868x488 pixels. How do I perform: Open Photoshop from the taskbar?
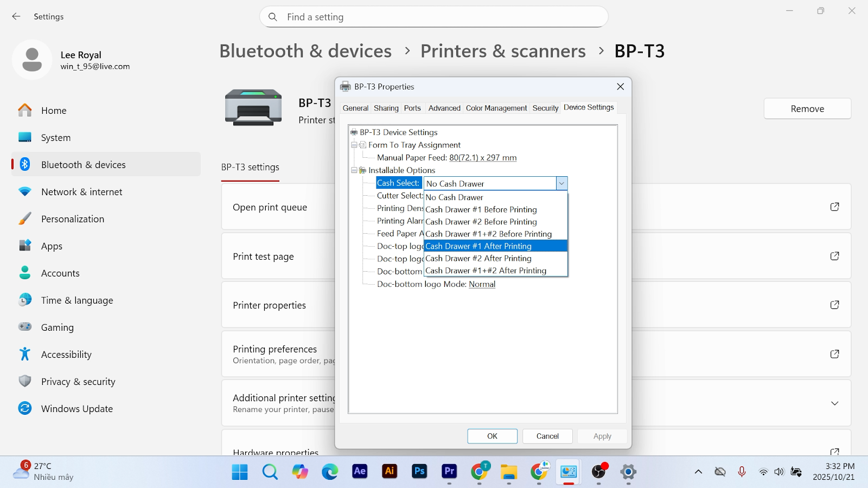(419, 472)
